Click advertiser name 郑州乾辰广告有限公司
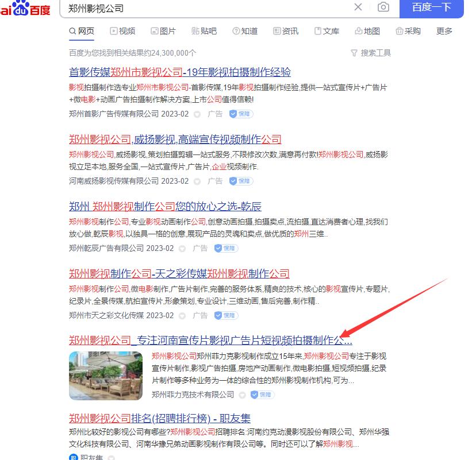476x460 pixels. click(x=106, y=248)
